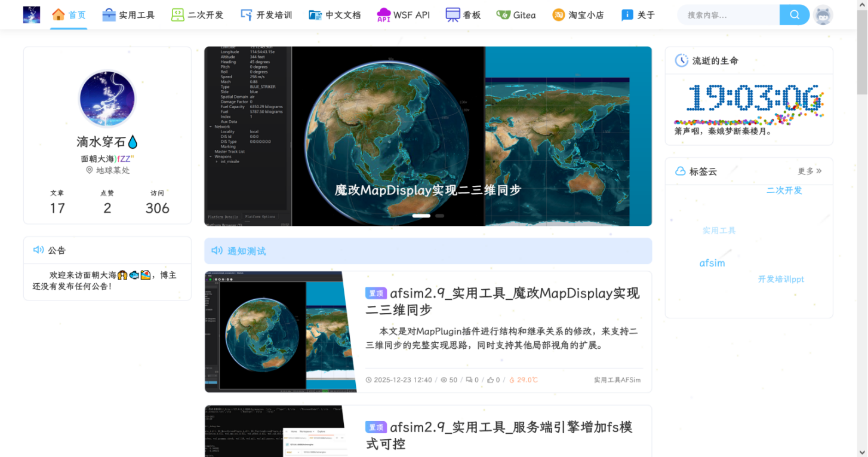Select the first carousel slide indicator
Screen dimensions: 868x457
click(421, 216)
